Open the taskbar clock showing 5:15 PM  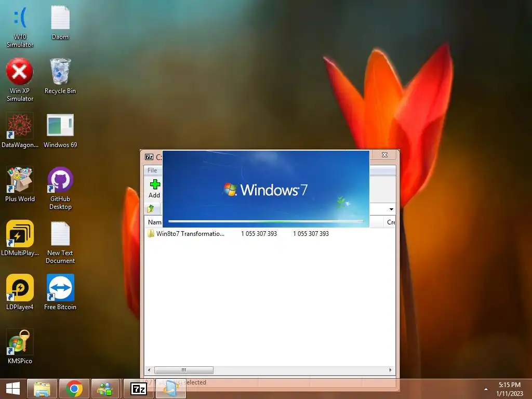click(509, 389)
